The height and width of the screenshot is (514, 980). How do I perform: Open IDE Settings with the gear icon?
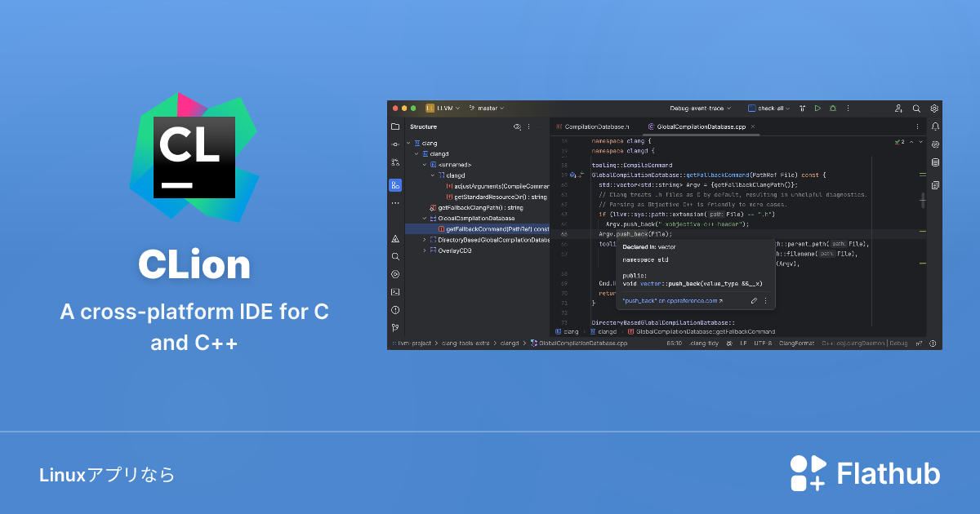tap(934, 108)
